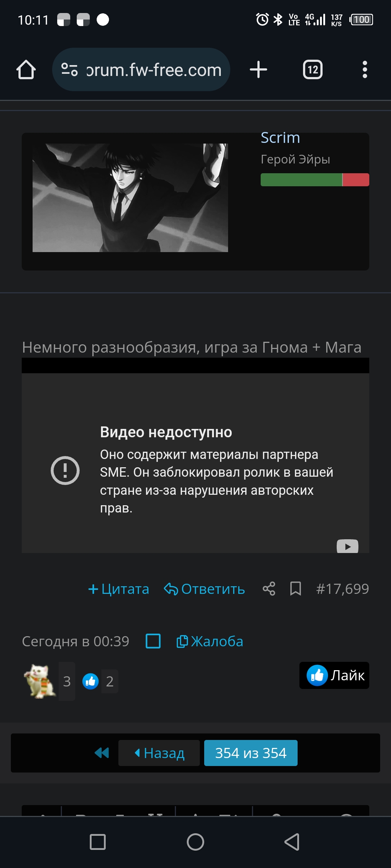Click Ответить to reply
This screenshot has height=868, width=391.
tap(205, 589)
